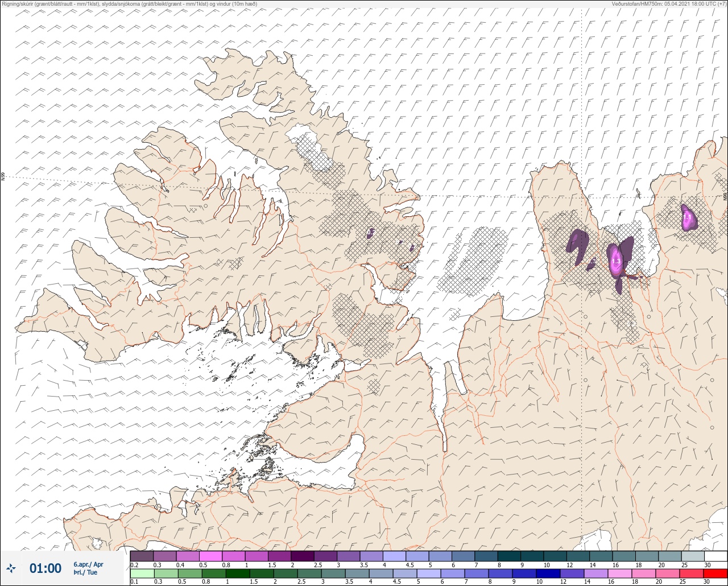
Task: Click the N99 label at the left map edge
Action: click(x=3, y=177)
